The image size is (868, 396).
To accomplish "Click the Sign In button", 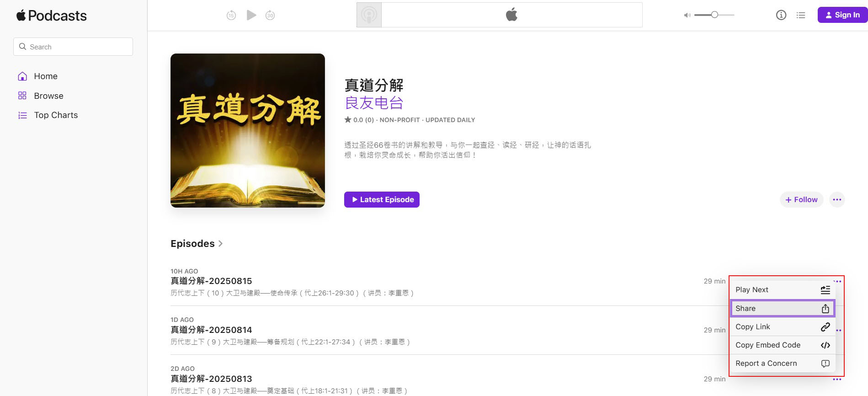I will click(842, 15).
